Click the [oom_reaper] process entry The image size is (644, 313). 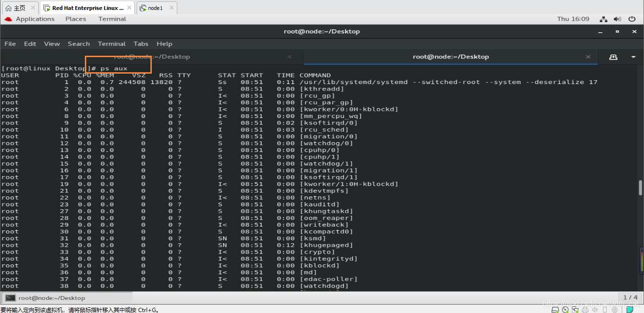[x=326, y=218]
